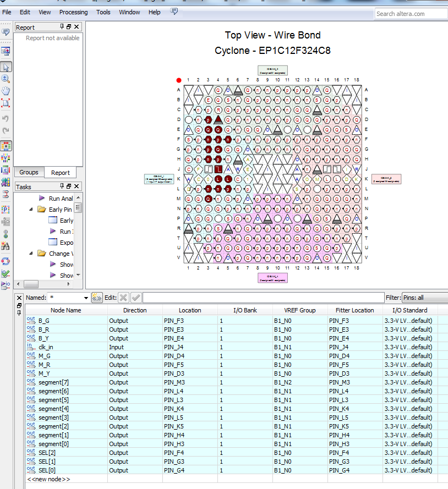Screen dimensions: 448x489
Task: Open the Tools menu
Action: [x=103, y=12]
